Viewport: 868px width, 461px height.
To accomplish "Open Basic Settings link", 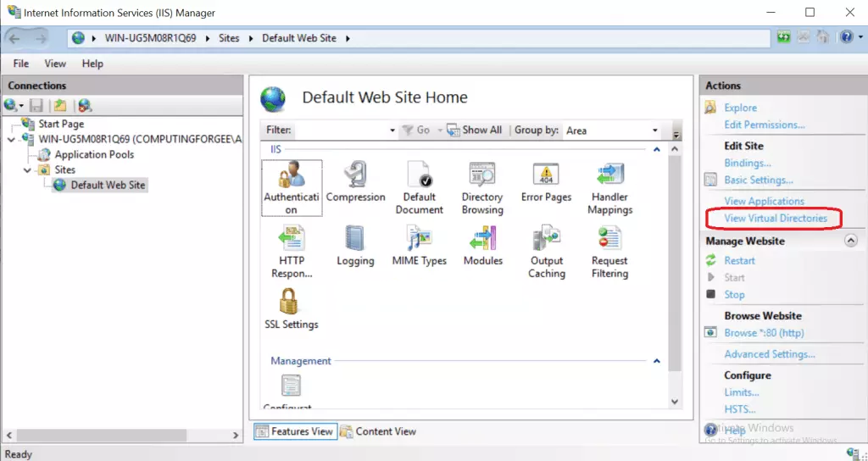I will click(x=759, y=180).
